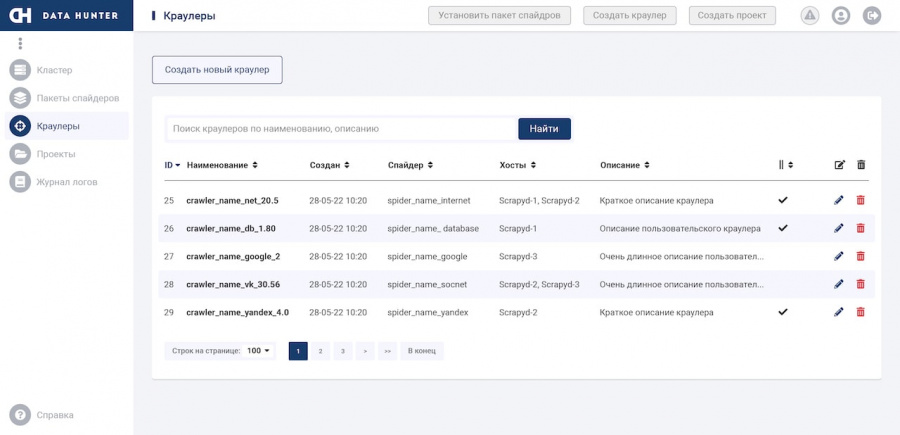The image size is (900, 435).
Task: Open the Кластер sidebar section
Action: (67, 70)
